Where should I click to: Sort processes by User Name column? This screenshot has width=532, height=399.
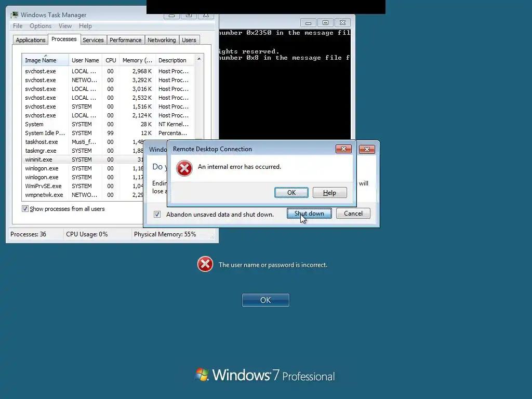point(86,60)
